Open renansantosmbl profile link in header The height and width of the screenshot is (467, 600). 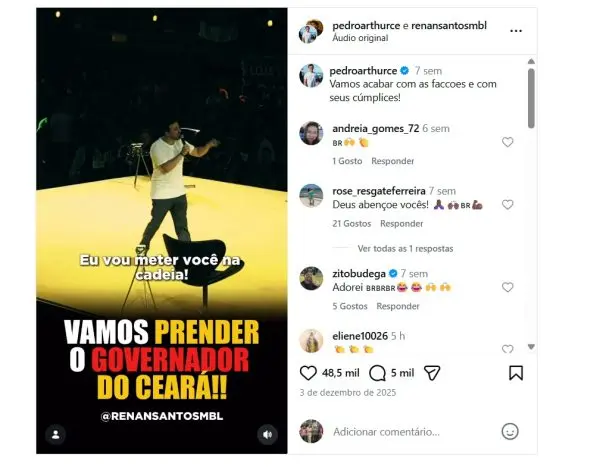pyautogui.click(x=449, y=26)
